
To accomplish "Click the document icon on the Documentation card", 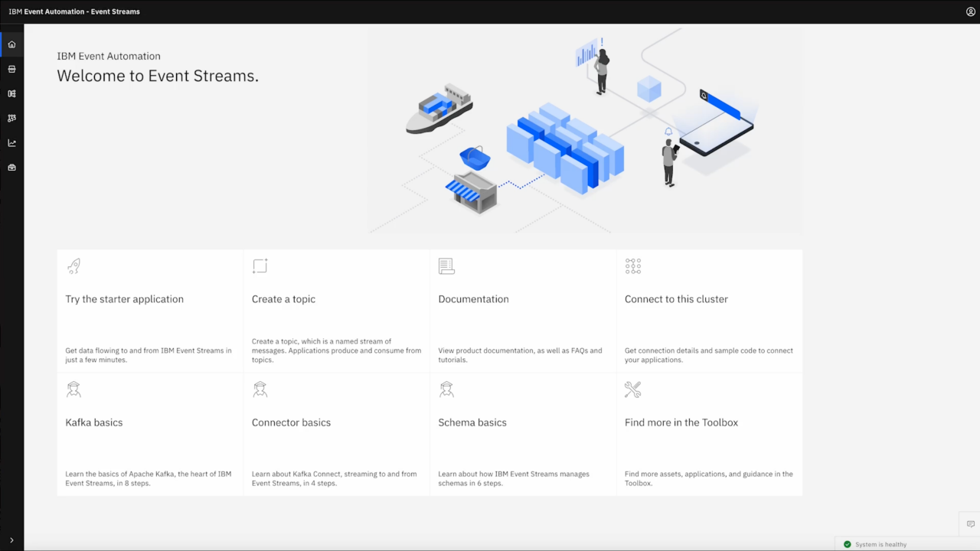I will click(446, 266).
